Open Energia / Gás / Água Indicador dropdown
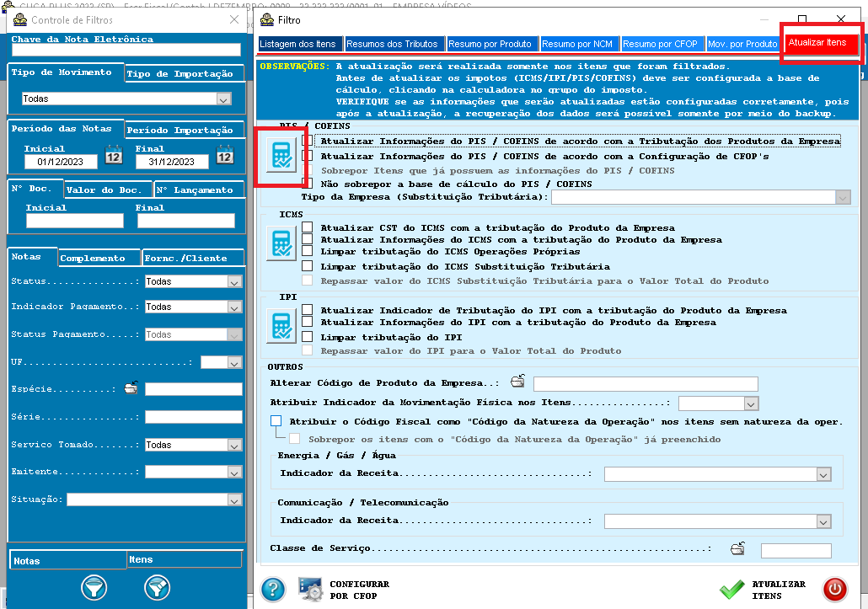868x609 pixels. coord(823,474)
